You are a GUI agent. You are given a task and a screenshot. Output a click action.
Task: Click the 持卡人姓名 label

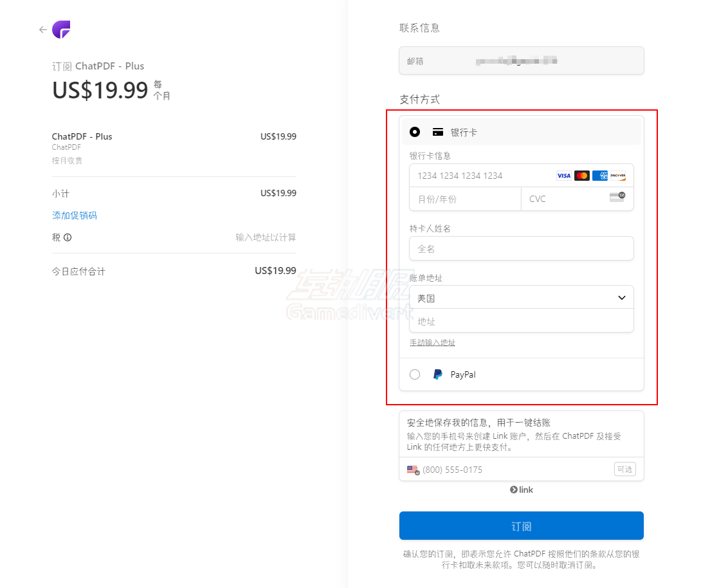[430, 228]
